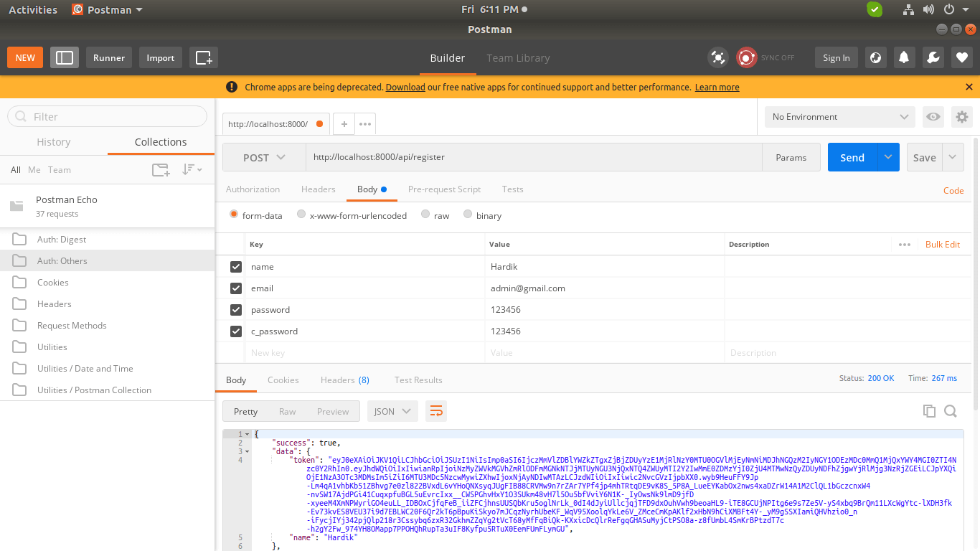Open new window icon in toolbar

tap(204, 57)
